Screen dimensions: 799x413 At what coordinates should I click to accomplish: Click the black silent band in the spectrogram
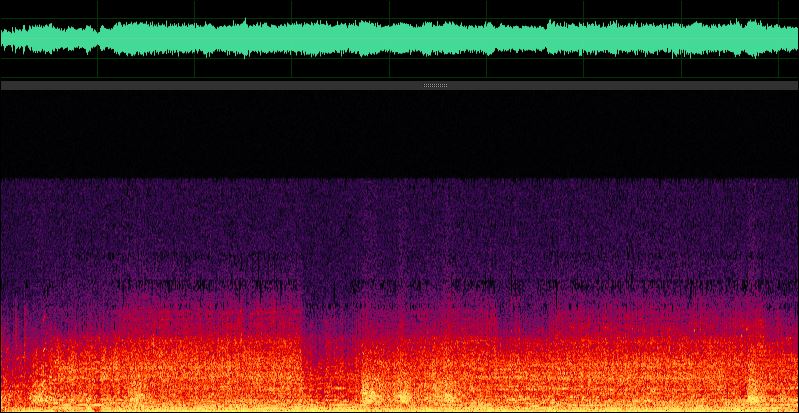[x=400, y=135]
